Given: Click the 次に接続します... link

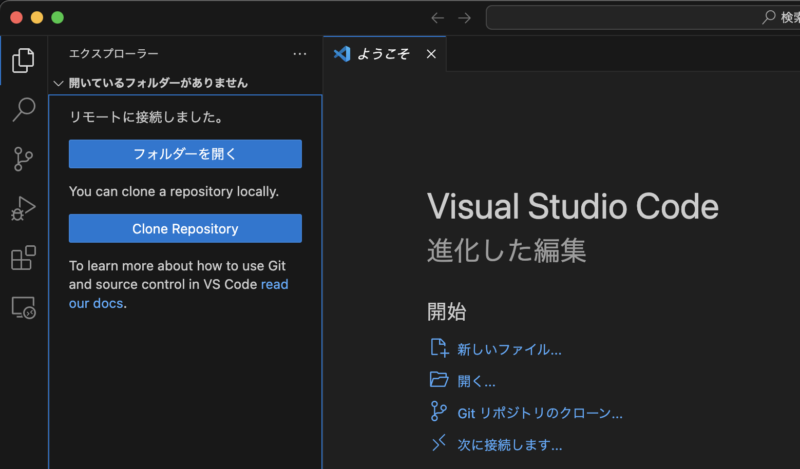Looking at the screenshot, I should click(x=510, y=445).
